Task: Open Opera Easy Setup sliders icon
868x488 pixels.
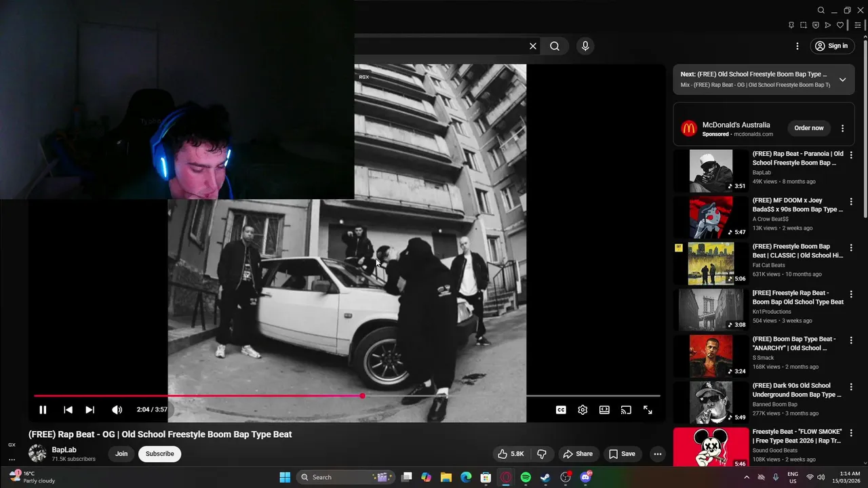Action: coord(858,25)
